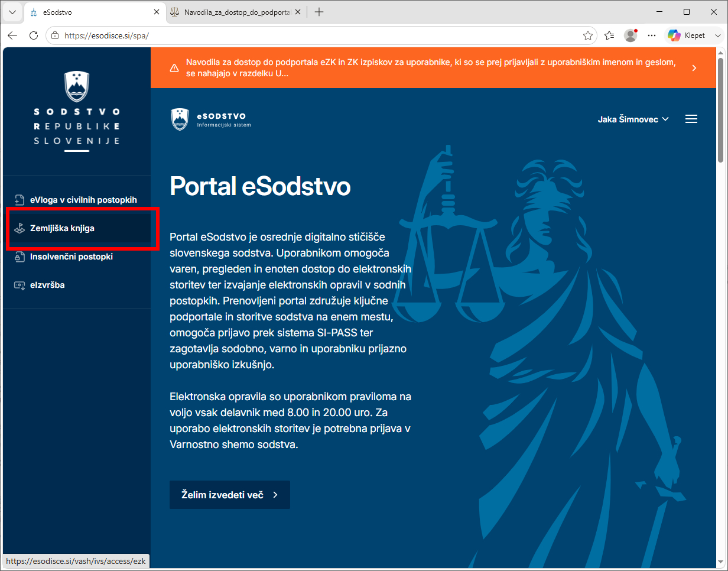The width and height of the screenshot is (728, 571).
Task: Switch to the Navodila_za_dostop_do_podportal tab
Action: pyautogui.click(x=235, y=12)
